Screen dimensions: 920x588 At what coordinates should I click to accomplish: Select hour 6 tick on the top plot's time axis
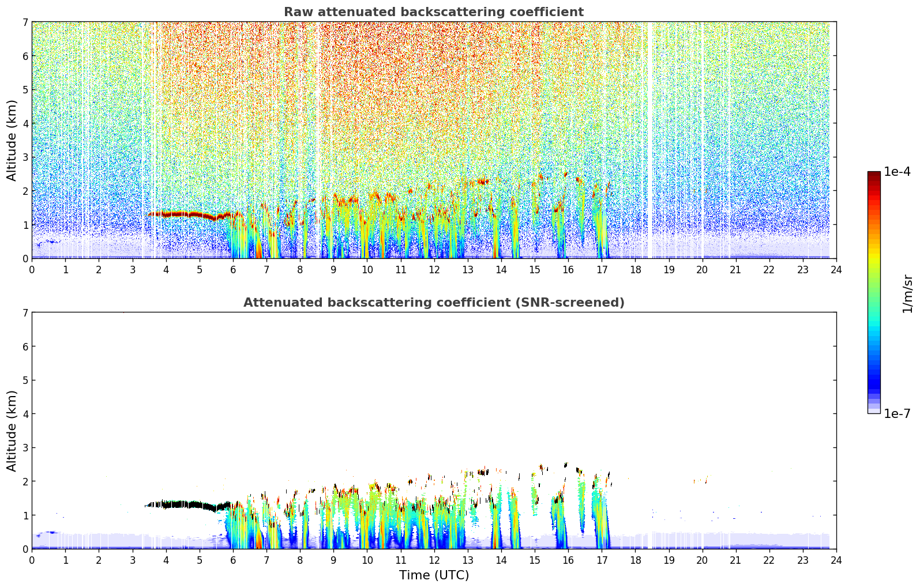click(233, 269)
